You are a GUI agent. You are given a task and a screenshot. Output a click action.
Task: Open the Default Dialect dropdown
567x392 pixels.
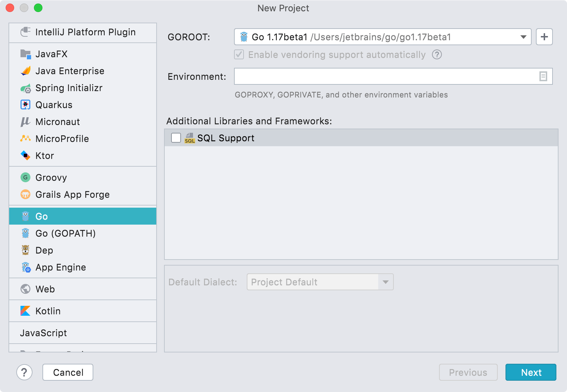386,282
